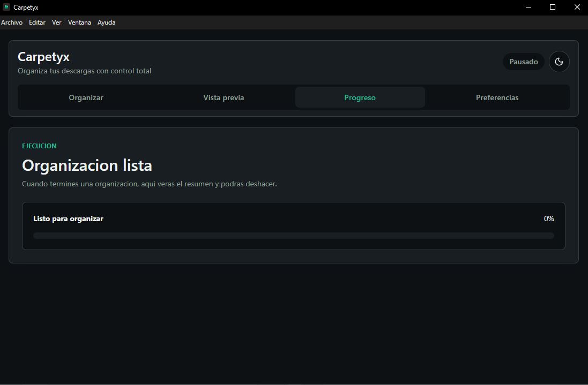Open the Ayuda menu
The image size is (588, 385).
tap(107, 22)
